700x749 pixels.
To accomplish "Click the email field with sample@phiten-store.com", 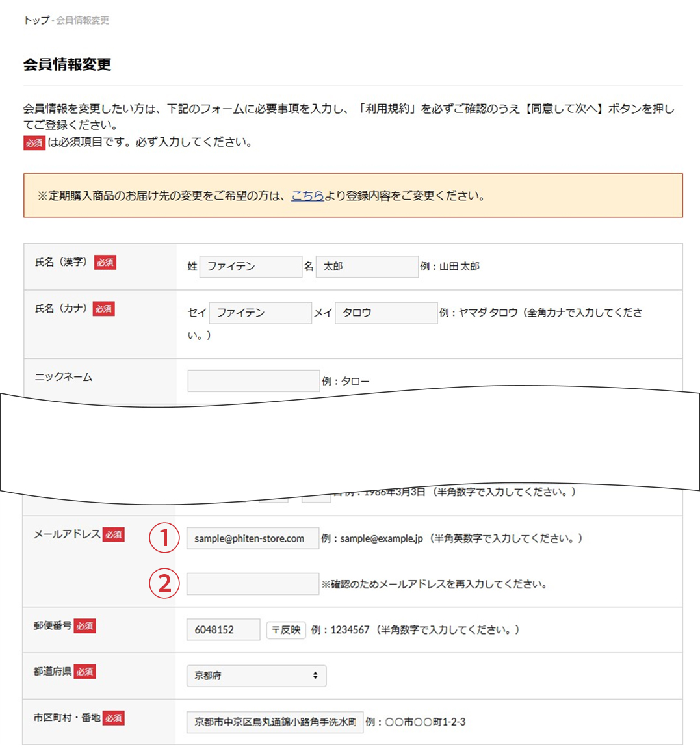I will tap(252, 538).
